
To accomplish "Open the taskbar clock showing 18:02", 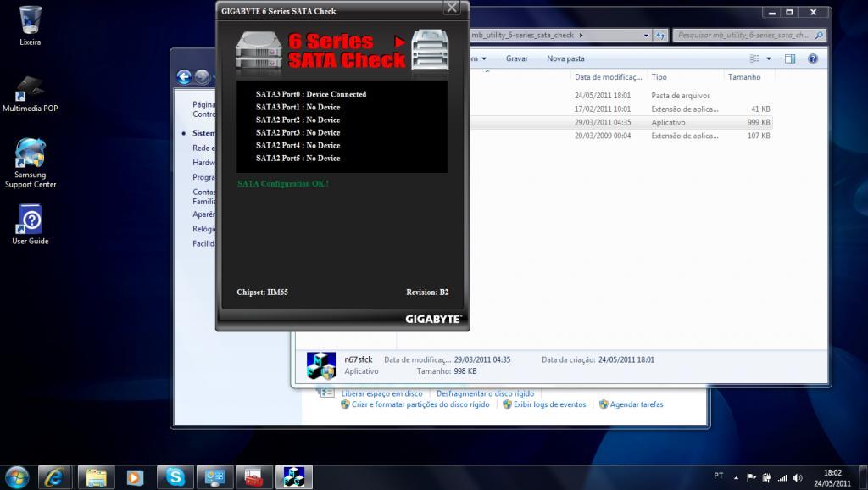I will pos(832,478).
